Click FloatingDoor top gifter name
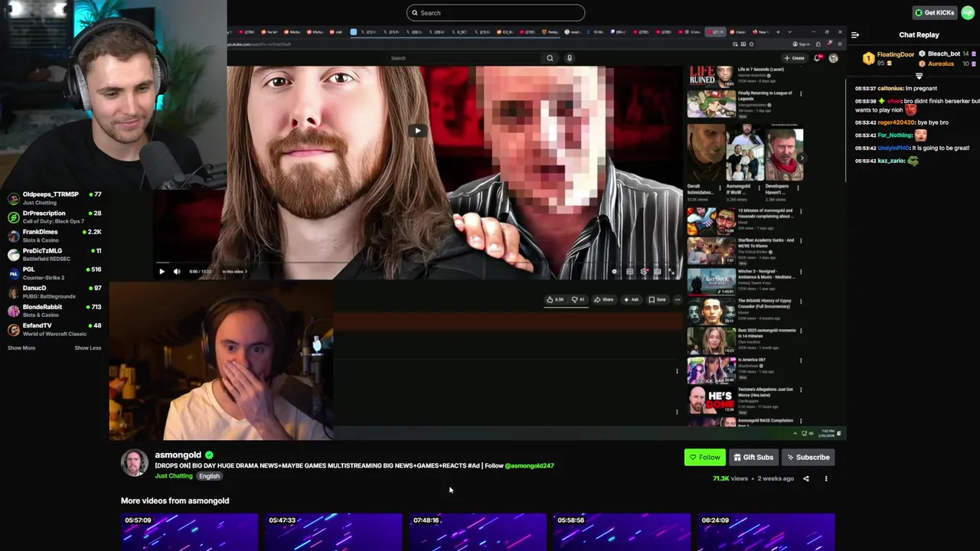The height and width of the screenshot is (551, 980). click(895, 54)
